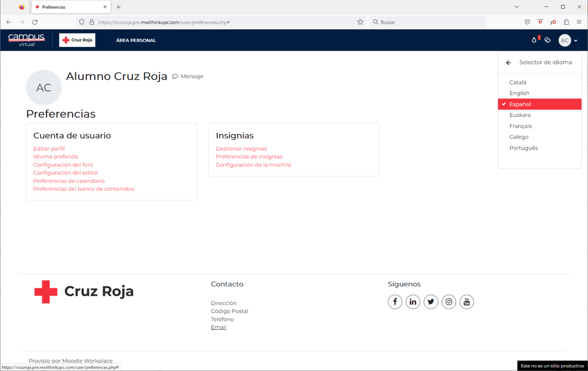Click the Cruz Roja header logo
The image size is (588, 371).
(77, 40)
